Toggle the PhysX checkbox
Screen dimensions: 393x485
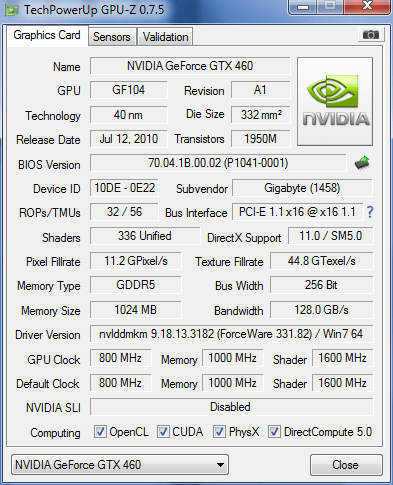coord(219,431)
